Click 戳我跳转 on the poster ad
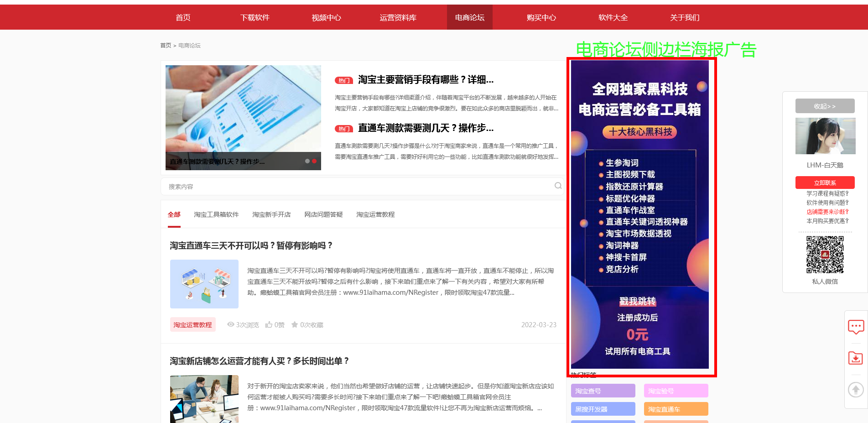The image size is (868, 423). [637, 301]
